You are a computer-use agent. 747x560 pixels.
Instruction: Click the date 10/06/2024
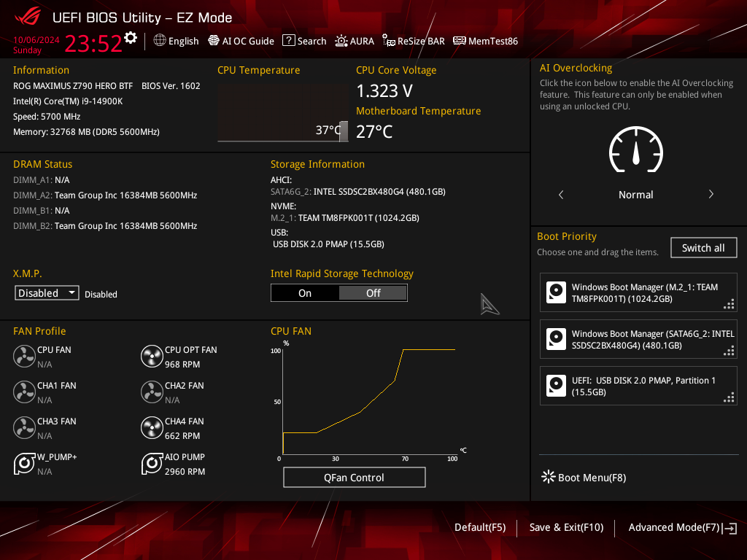tap(36, 40)
